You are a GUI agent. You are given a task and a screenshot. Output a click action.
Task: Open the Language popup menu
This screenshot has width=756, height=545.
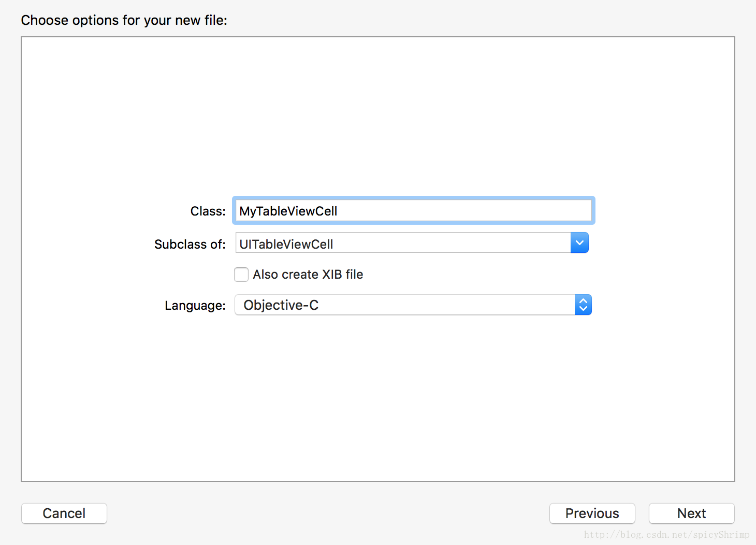tap(404, 305)
